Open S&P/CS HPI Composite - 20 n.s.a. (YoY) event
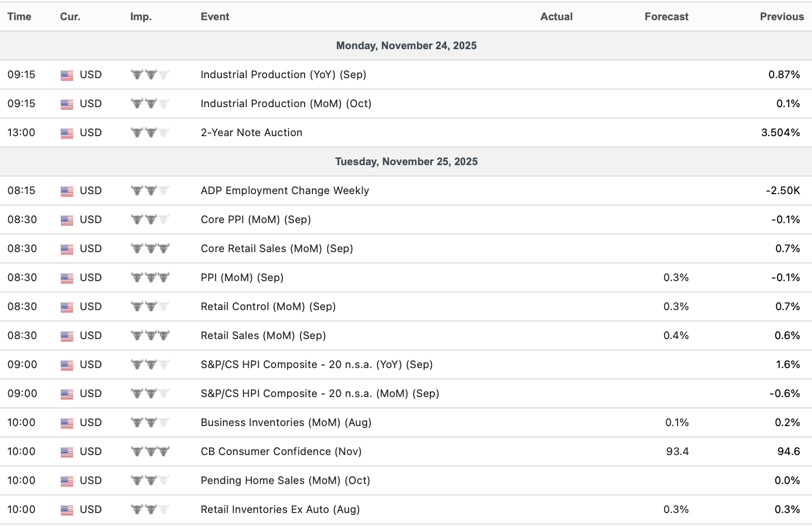The height and width of the screenshot is (527, 812). [317, 364]
